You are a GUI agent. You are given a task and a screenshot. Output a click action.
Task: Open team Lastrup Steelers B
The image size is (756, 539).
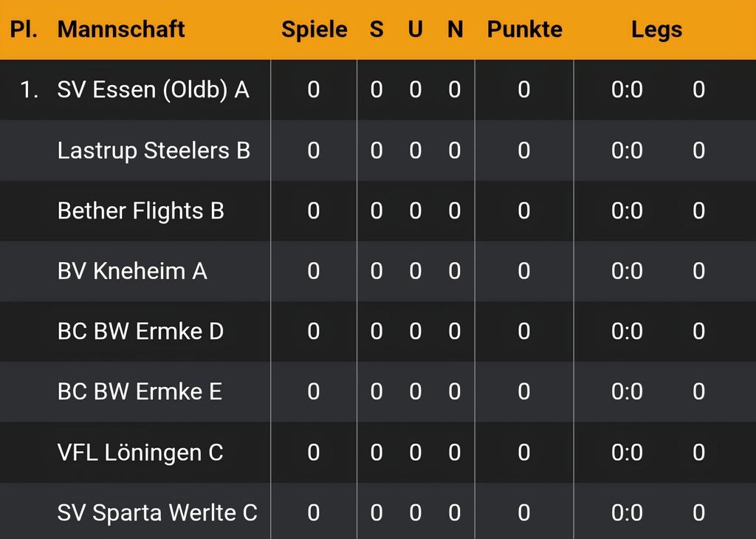point(154,151)
